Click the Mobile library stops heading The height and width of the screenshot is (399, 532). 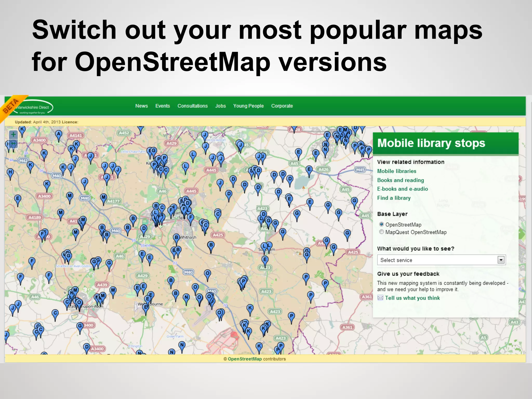(x=431, y=143)
